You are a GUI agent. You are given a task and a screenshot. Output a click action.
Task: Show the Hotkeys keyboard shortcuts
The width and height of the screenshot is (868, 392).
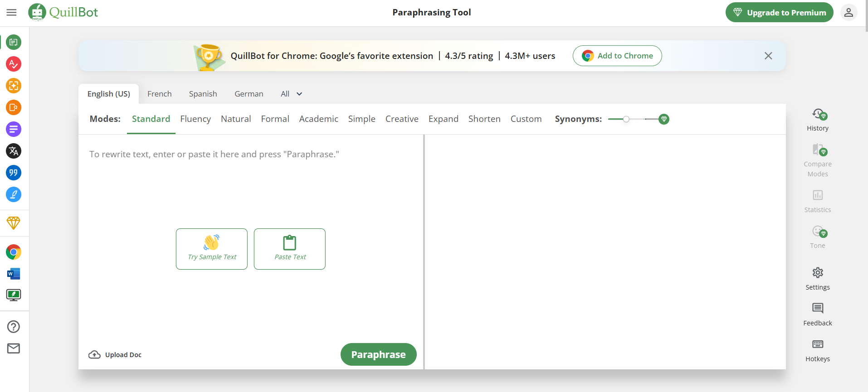pos(817,350)
